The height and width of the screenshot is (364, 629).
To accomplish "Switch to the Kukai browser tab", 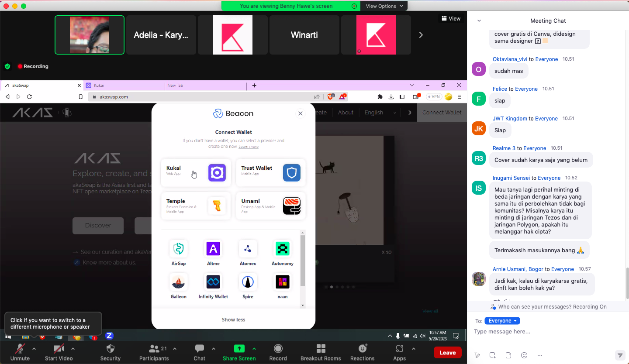I will (x=124, y=86).
